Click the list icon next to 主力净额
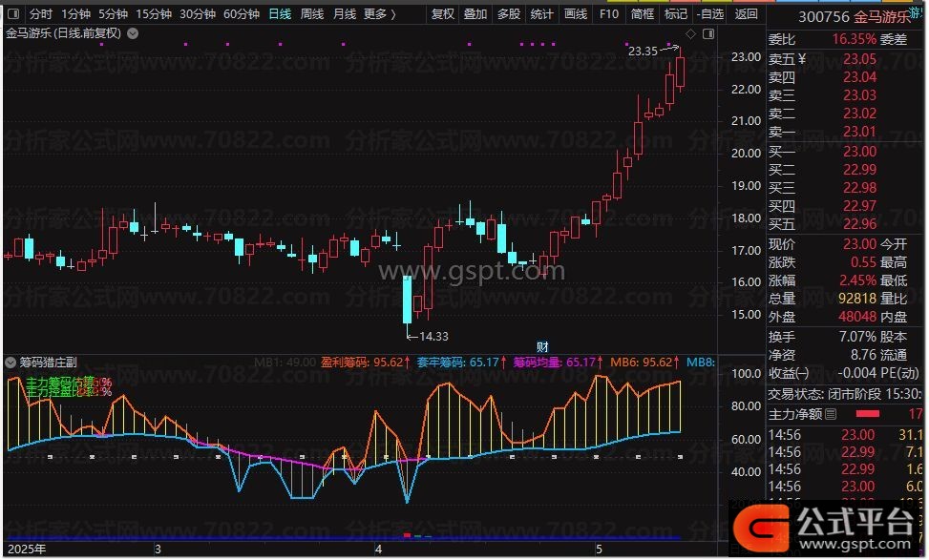Screen dimensions: 929x560 (x=831, y=414)
